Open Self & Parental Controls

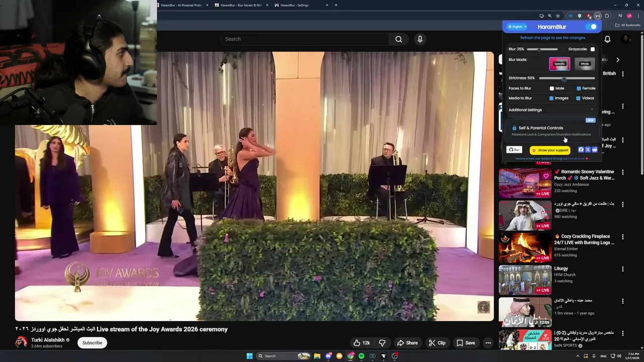(551, 131)
